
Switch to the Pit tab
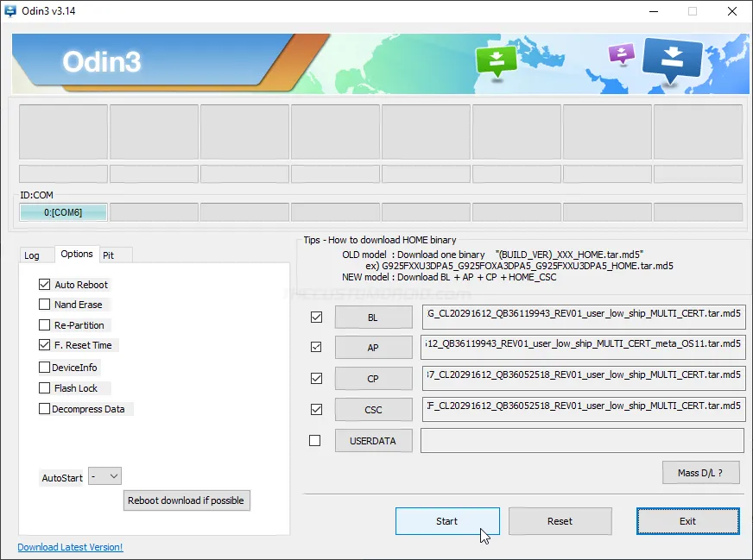pos(115,255)
